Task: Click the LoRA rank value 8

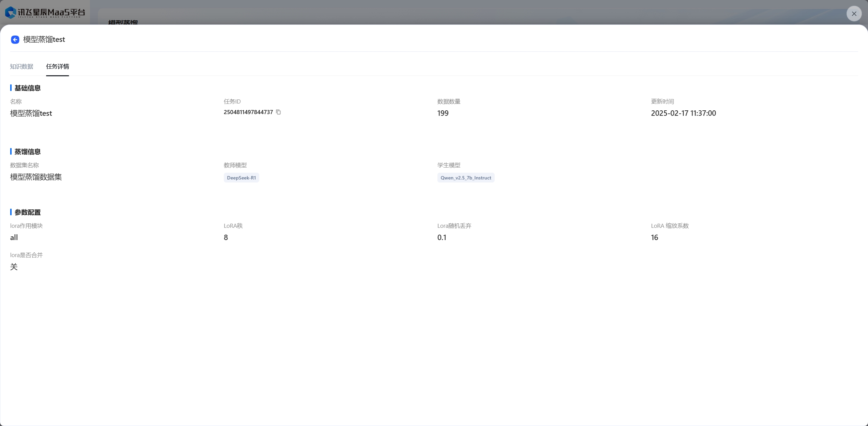Action: pos(226,237)
